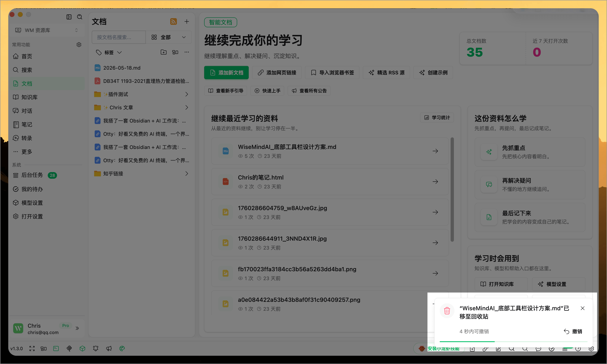Switch document list layout view icon

click(x=175, y=52)
